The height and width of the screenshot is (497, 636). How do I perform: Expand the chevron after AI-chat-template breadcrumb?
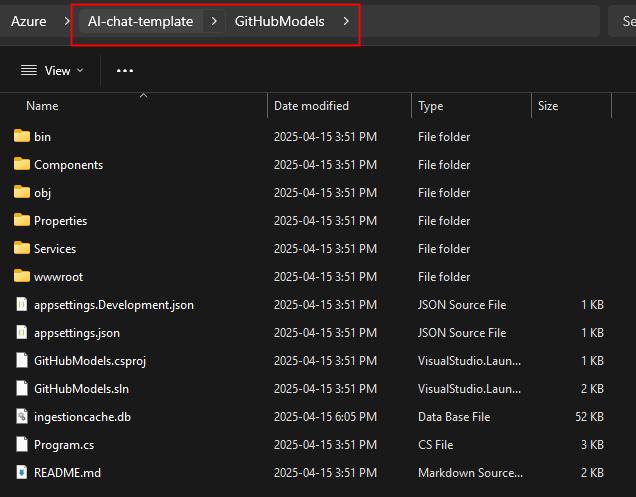214,21
